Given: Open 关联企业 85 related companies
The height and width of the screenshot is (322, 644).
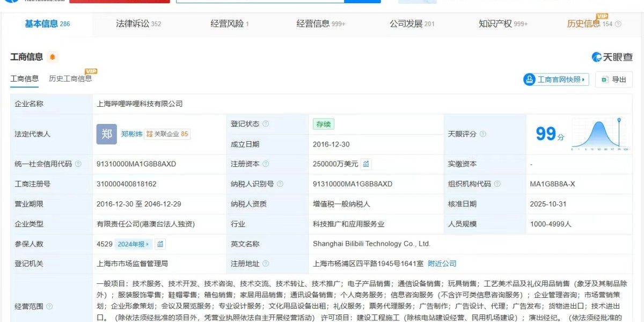Looking at the screenshot, I should click(168, 134).
